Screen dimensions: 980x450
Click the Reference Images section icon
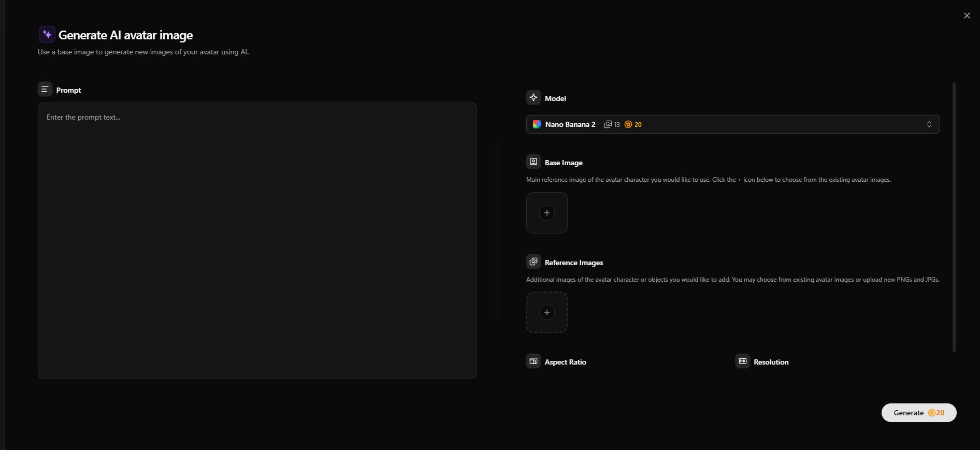click(x=534, y=262)
